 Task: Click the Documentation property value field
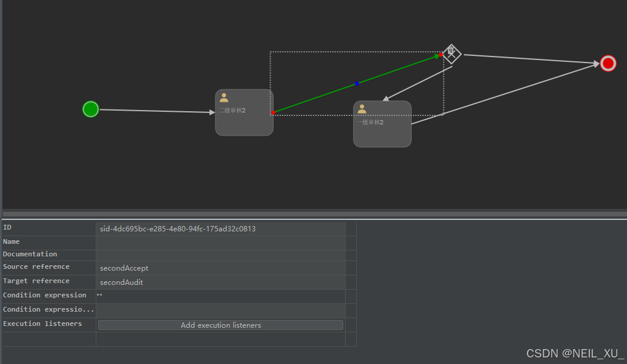[x=220, y=255]
